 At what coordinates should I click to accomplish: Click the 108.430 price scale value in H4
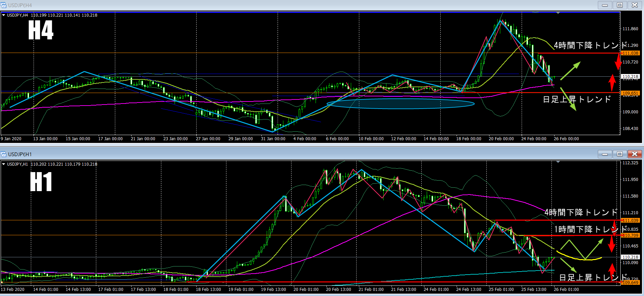pos(630,129)
